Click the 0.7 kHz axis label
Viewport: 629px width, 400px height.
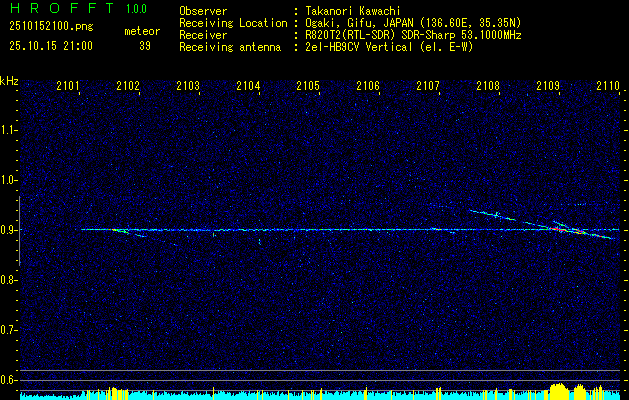point(9,330)
